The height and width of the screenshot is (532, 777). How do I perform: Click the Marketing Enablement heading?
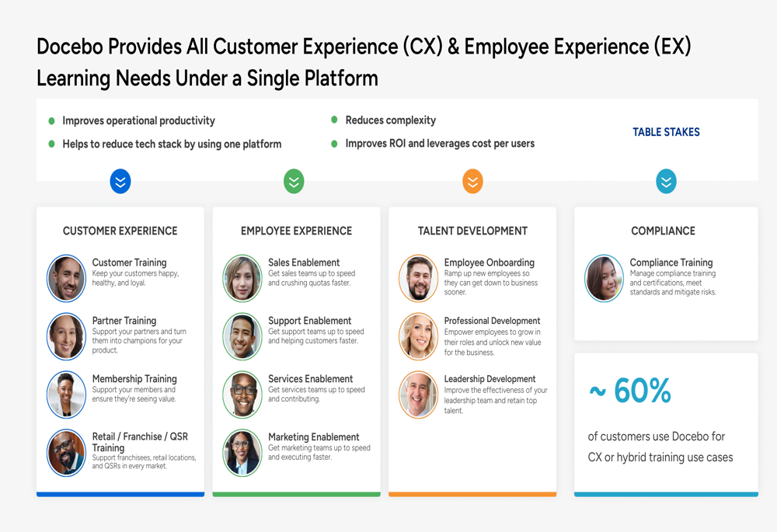[314, 437]
